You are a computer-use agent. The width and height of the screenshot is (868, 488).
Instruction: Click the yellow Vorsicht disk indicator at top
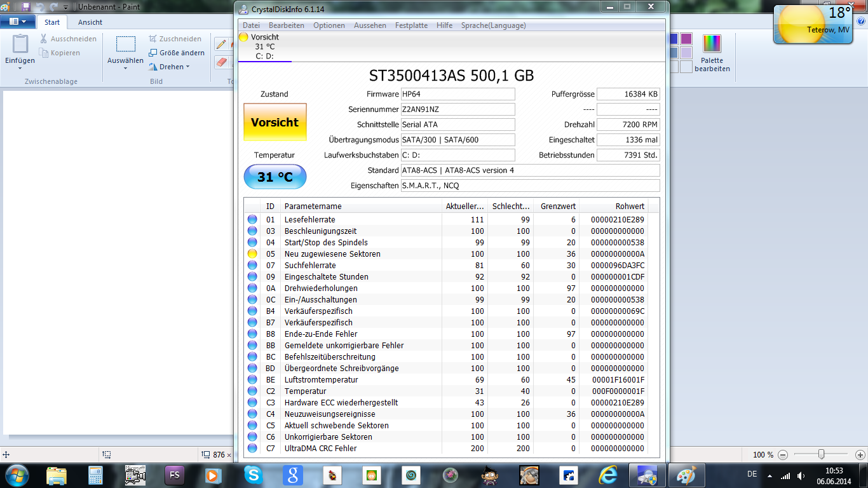coord(243,37)
